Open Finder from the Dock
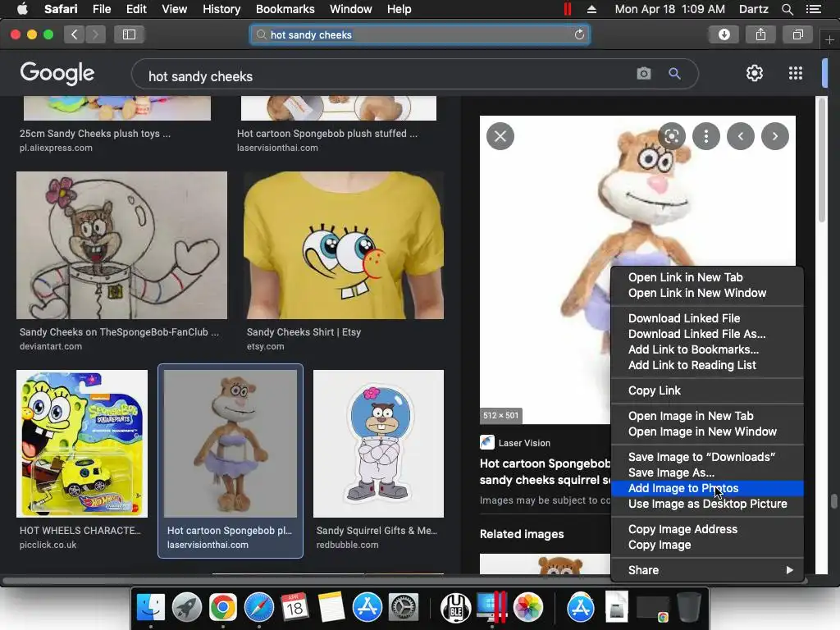Viewport: 840px width, 630px height. (151, 607)
